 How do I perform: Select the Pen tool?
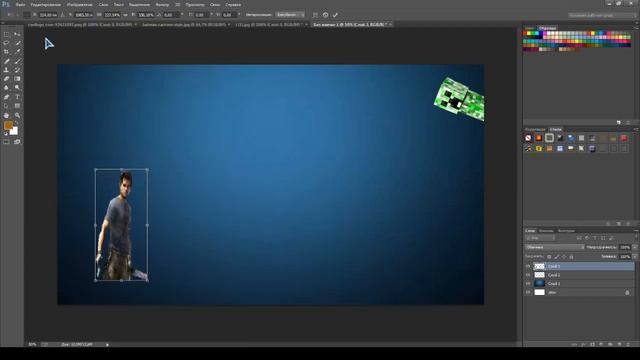[6, 97]
